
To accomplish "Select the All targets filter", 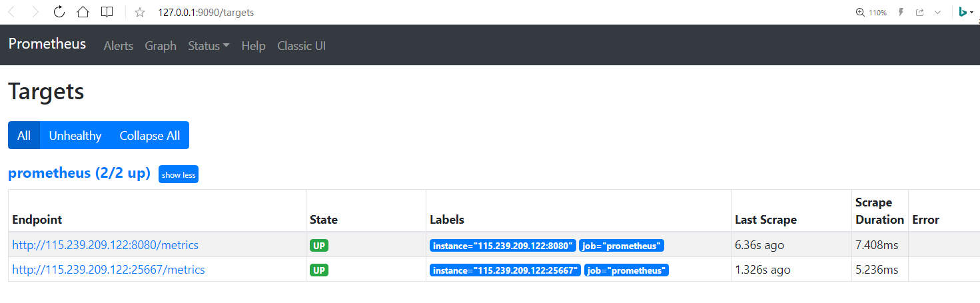I will coord(24,135).
